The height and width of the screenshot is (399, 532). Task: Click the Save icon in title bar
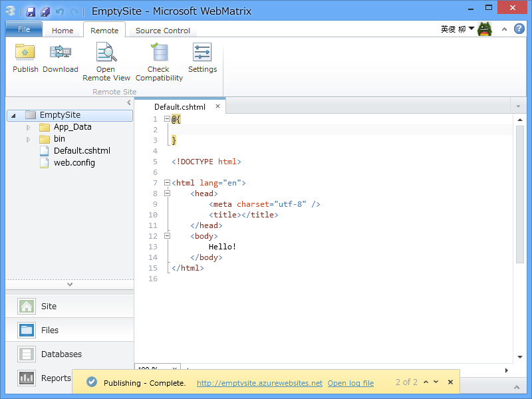click(x=31, y=12)
